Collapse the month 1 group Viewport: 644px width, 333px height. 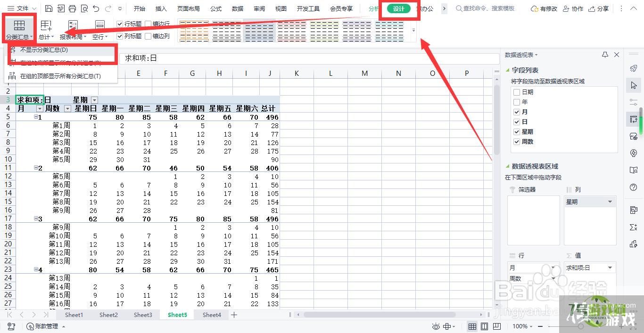click(36, 117)
